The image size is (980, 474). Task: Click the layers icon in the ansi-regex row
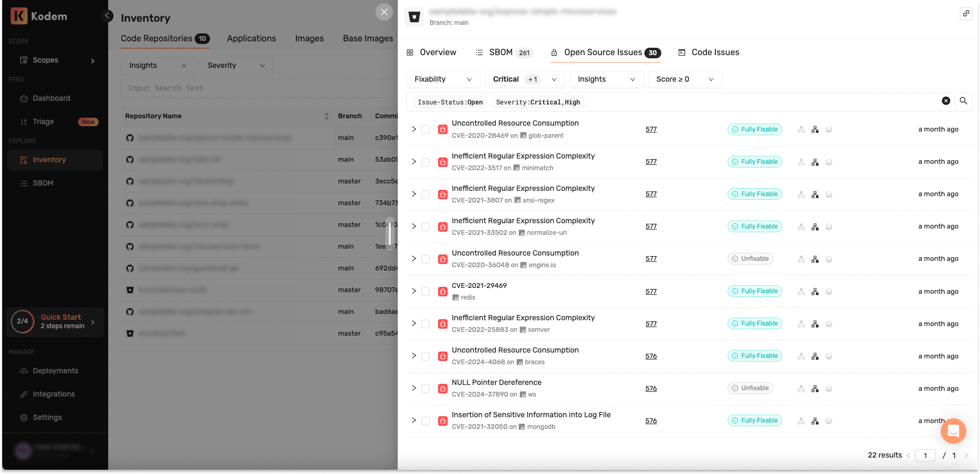click(x=829, y=194)
